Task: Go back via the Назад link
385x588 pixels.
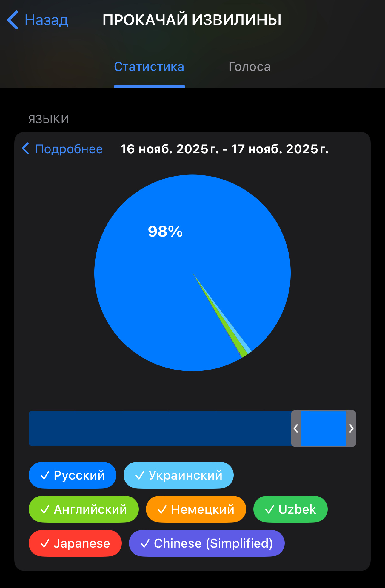Action: 46,20
